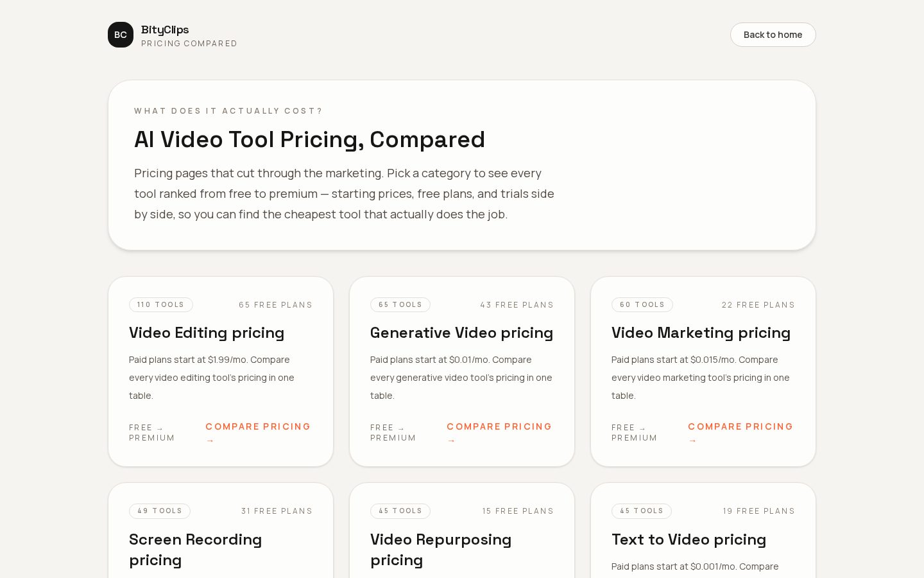Click the 110 TOOLS badge
The width and height of the screenshot is (924, 578).
160,304
